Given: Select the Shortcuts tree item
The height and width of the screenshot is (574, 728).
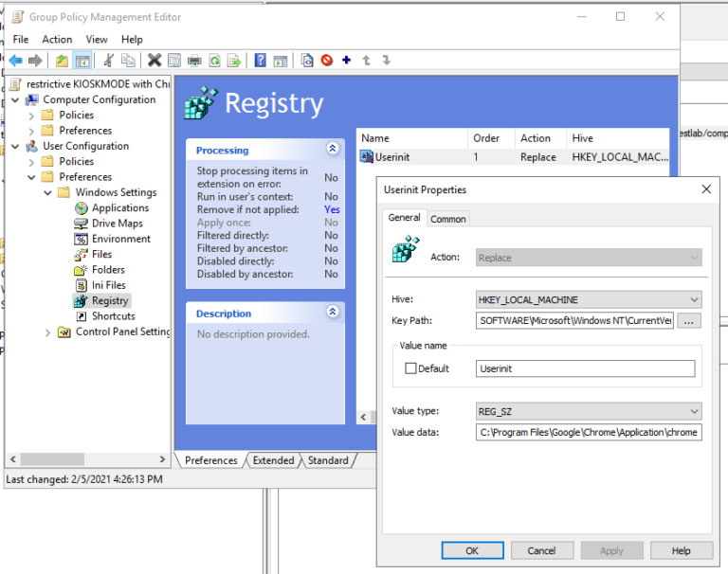Looking at the screenshot, I should [x=113, y=316].
